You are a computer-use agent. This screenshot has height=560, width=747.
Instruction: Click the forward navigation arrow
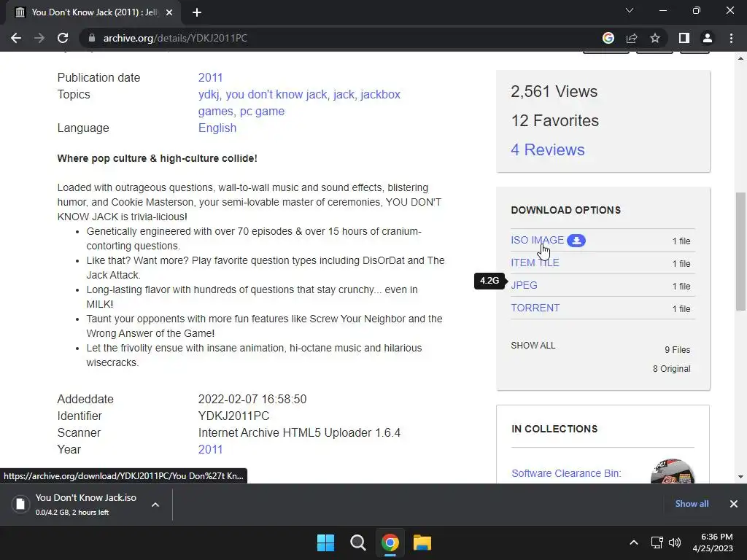(39, 38)
